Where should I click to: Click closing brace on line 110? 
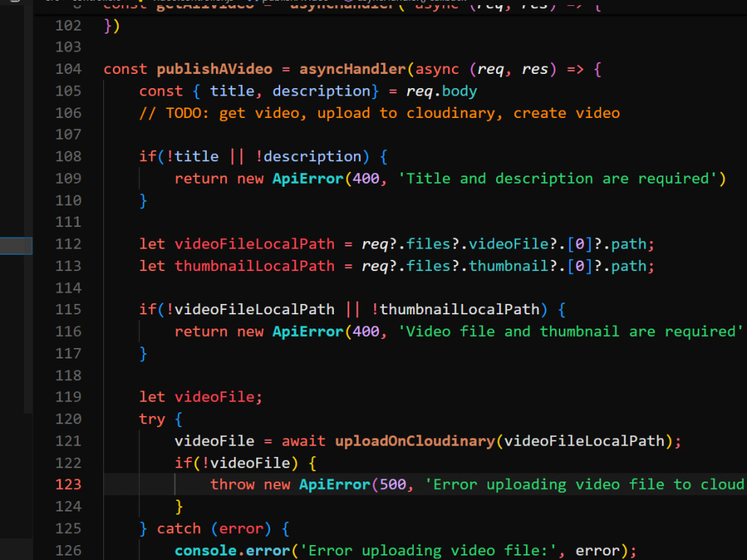(143, 200)
